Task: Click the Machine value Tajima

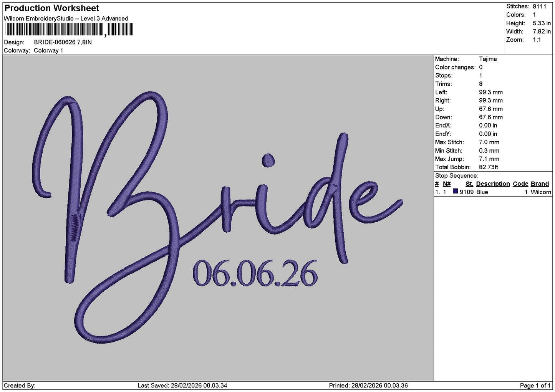Action: [488, 59]
